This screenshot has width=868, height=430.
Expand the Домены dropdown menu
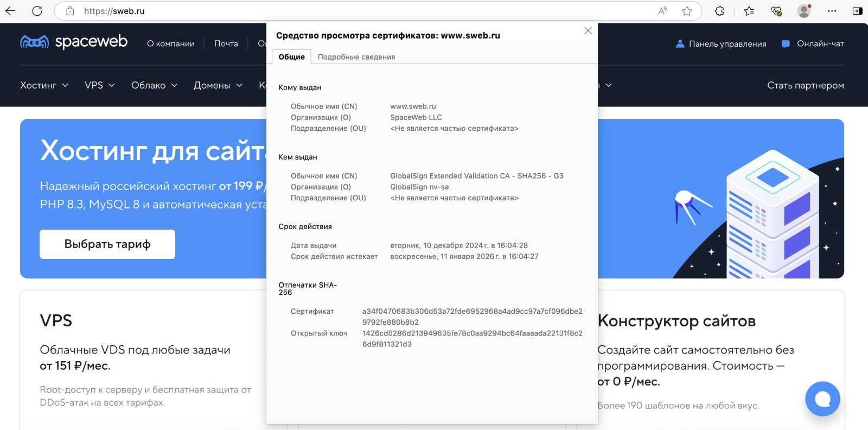coord(218,85)
